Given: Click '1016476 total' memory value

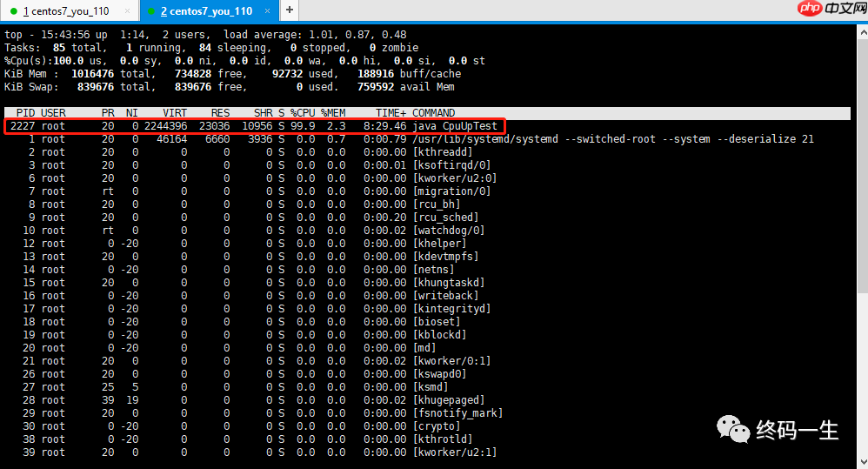Looking at the screenshot, I should pos(110,74).
